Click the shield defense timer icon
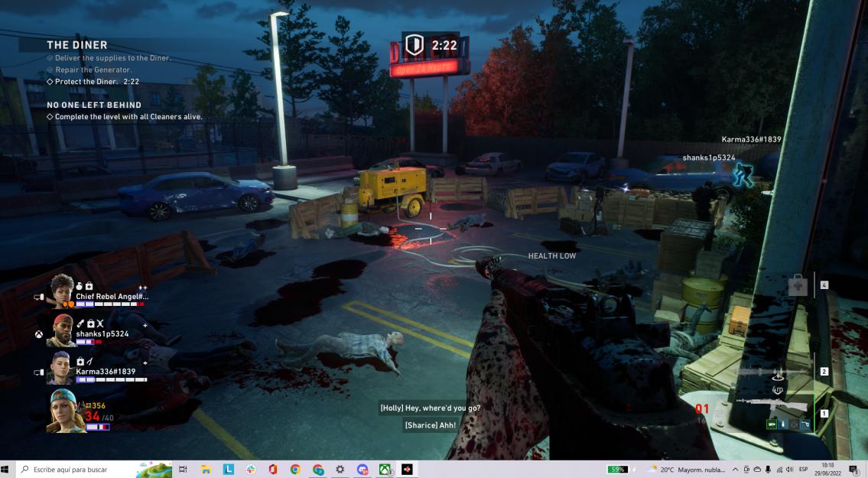Image resolution: width=868 pixels, height=478 pixels. pos(414,45)
